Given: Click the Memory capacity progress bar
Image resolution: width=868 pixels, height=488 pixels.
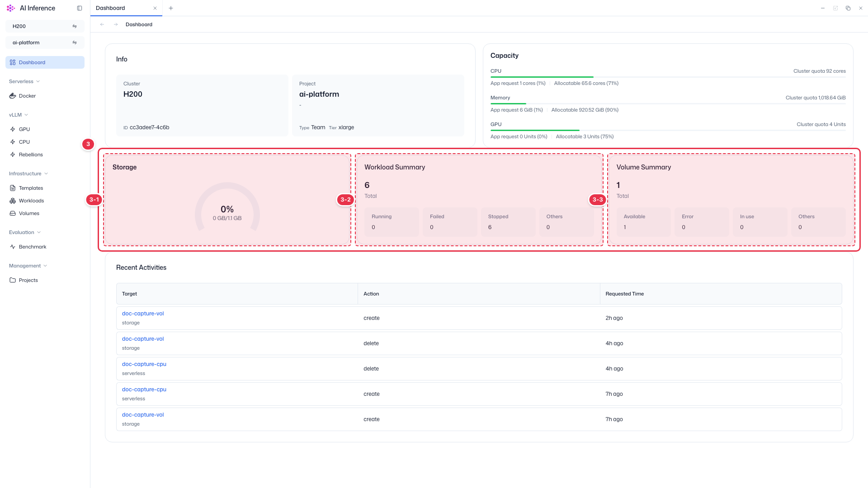Looking at the screenshot, I should point(668,104).
